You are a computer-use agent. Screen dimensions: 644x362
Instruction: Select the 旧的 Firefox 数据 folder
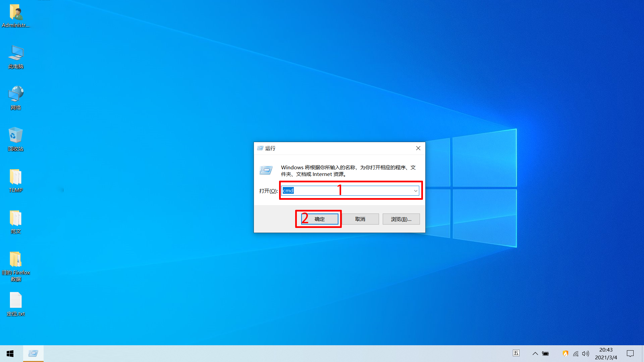tap(16, 266)
